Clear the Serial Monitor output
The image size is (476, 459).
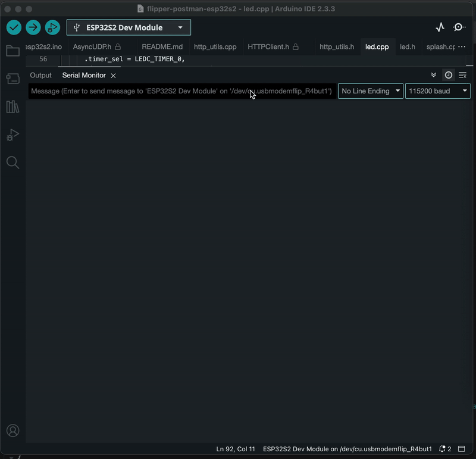point(462,75)
